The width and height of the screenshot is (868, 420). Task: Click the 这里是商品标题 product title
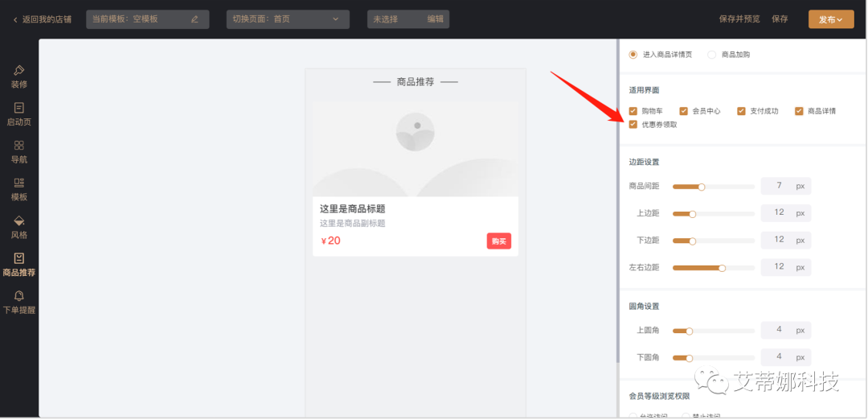tap(352, 209)
